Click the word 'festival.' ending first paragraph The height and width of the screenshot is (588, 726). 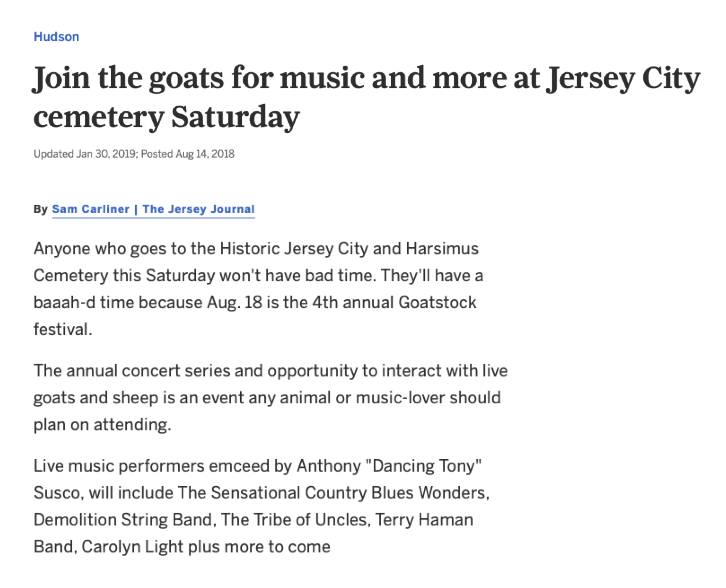(x=63, y=329)
